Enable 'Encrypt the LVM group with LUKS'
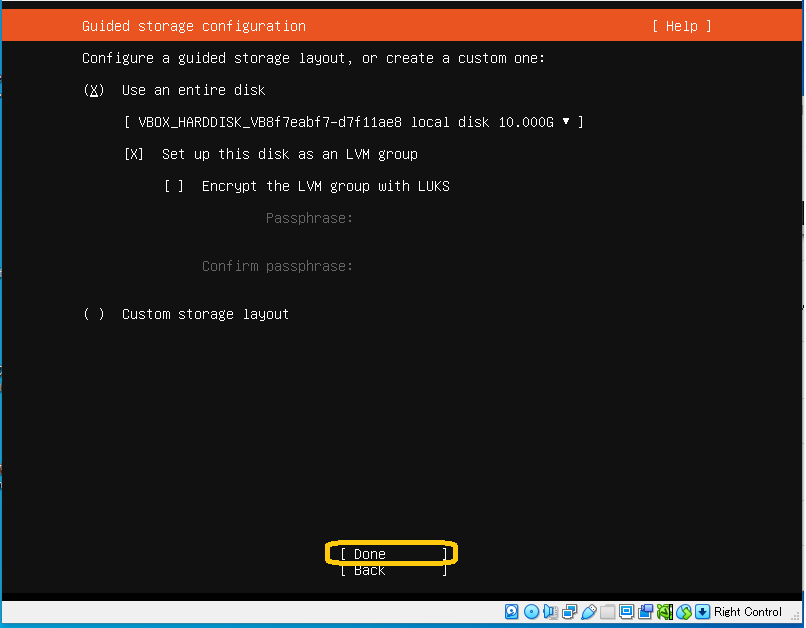Screen dimensions: 806x628 click(x=174, y=186)
